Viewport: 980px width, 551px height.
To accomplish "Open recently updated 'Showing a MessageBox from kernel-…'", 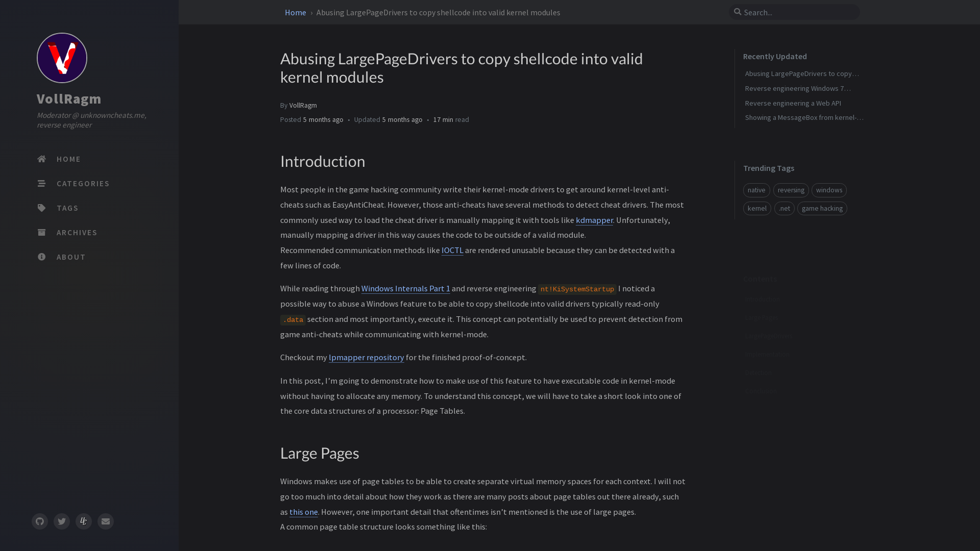I will [x=804, y=117].
